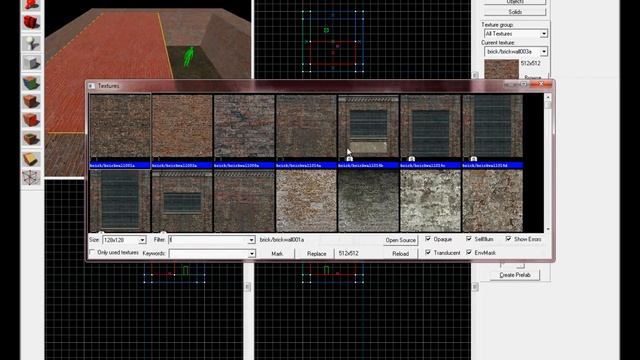This screenshot has height=360, width=640.
Task: Select the grey Block tool
Action: [x=31, y=63]
